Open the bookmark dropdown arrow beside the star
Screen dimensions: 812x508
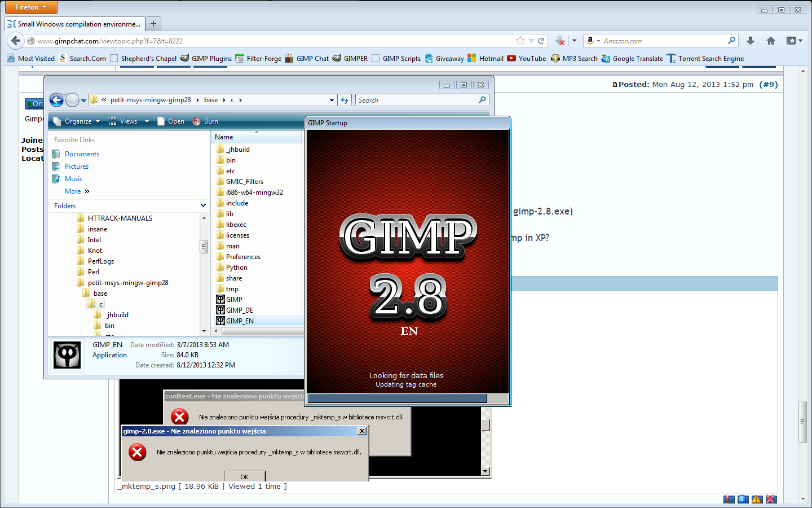531,41
